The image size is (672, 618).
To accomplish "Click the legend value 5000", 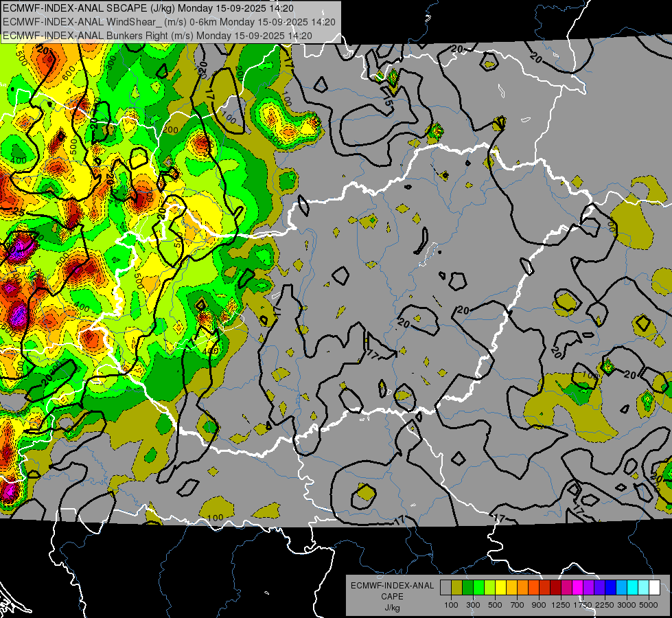I will (649, 605).
